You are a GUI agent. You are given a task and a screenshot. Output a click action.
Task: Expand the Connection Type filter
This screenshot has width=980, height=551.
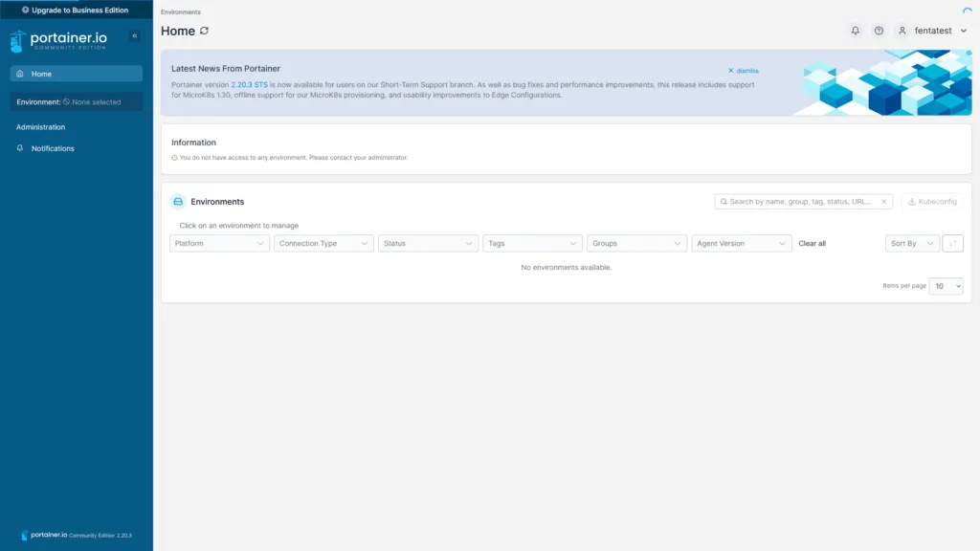coord(323,243)
